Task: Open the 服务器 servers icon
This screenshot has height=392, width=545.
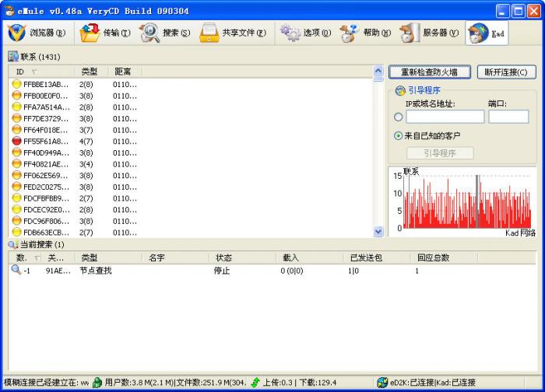Action: point(410,33)
